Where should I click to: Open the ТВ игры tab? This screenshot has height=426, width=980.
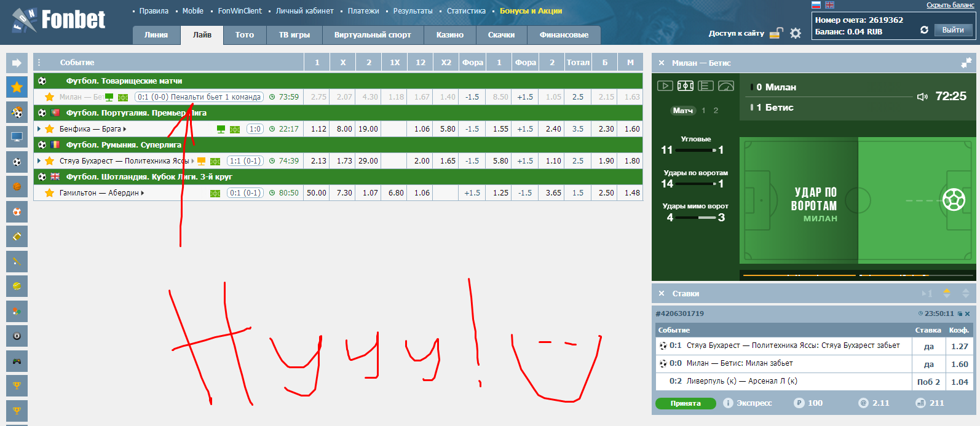coord(294,35)
